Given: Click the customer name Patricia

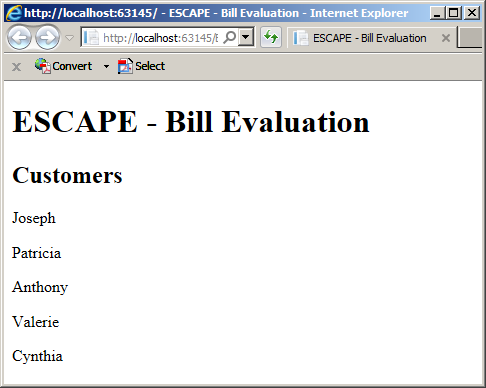Looking at the screenshot, I should (x=36, y=253).
